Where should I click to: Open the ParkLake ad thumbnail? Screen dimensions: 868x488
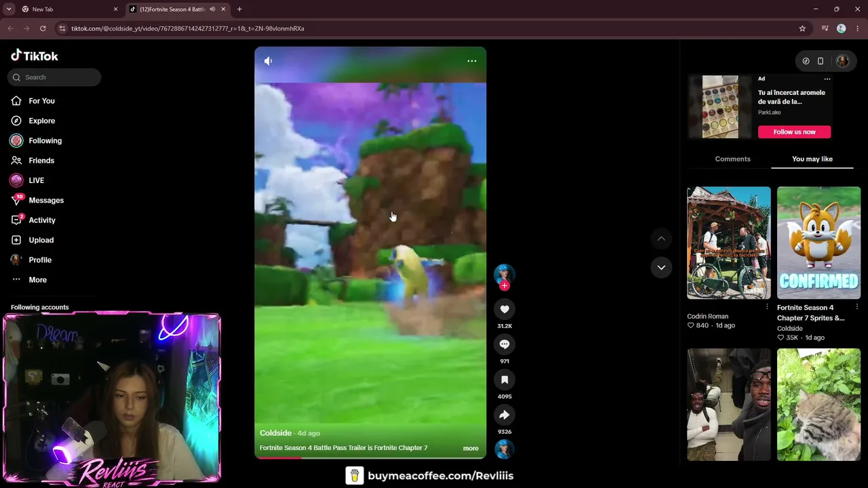pos(720,107)
